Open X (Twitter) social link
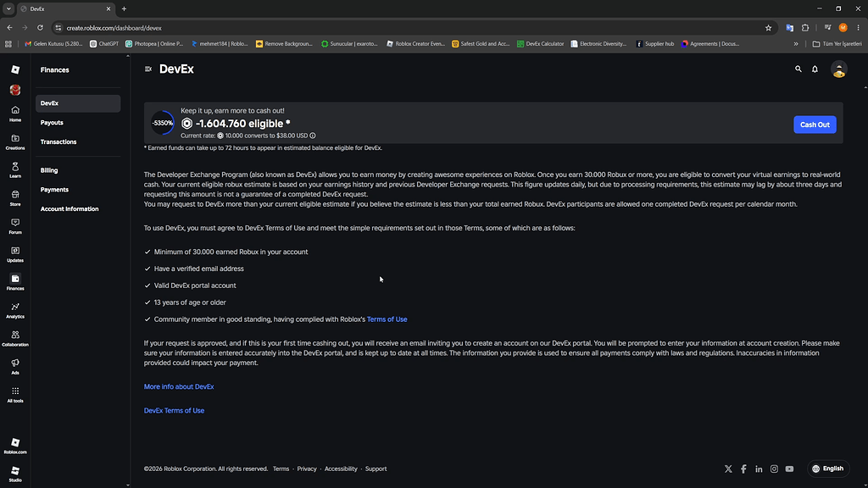 click(728, 469)
